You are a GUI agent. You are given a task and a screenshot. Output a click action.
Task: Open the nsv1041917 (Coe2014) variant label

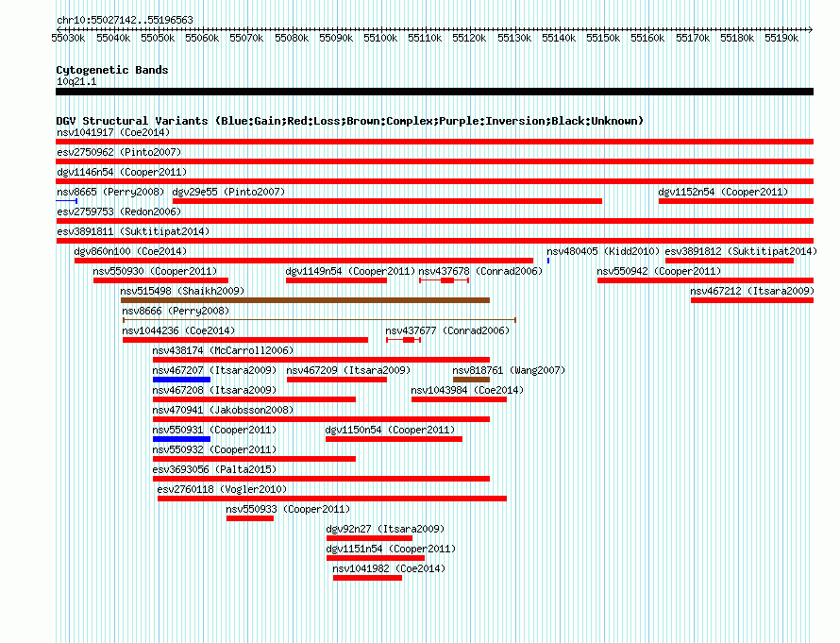click(x=113, y=132)
